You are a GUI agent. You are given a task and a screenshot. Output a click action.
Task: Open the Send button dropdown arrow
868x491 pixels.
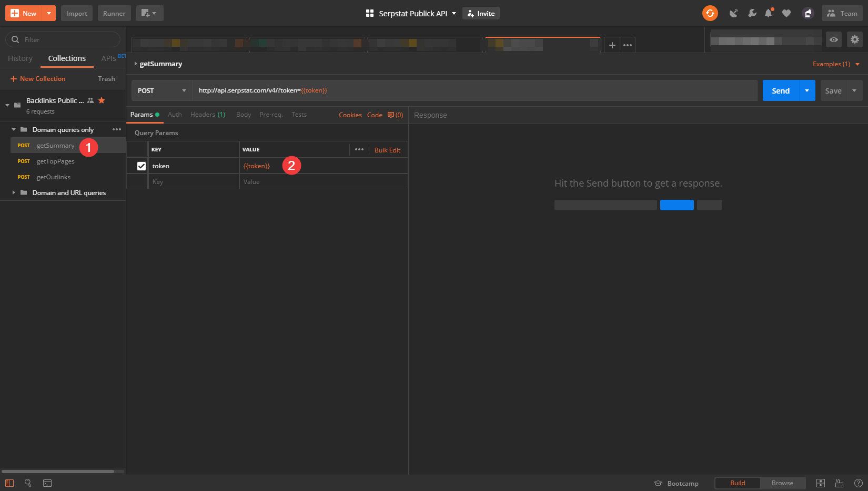(807, 90)
